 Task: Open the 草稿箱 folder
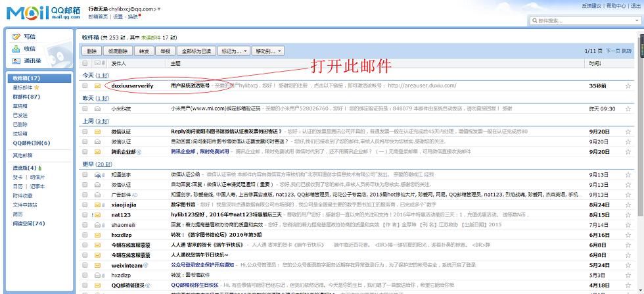[x=20, y=106]
